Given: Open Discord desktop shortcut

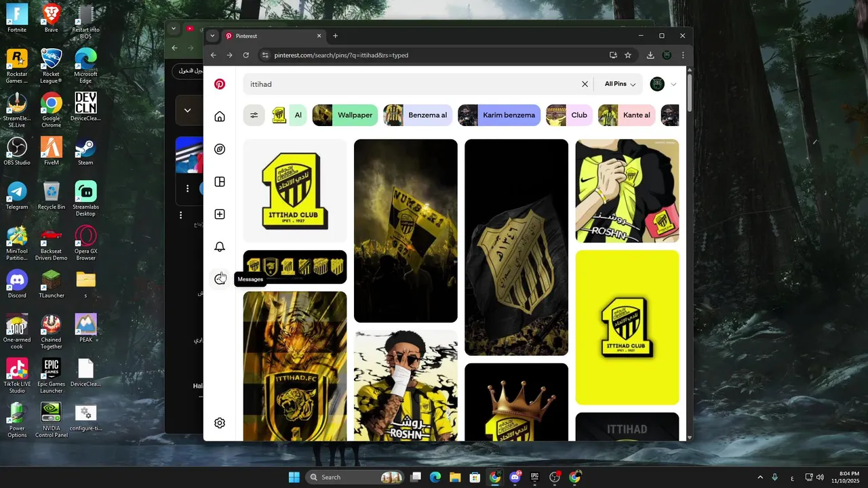Looking at the screenshot, I should coord(17,284).
